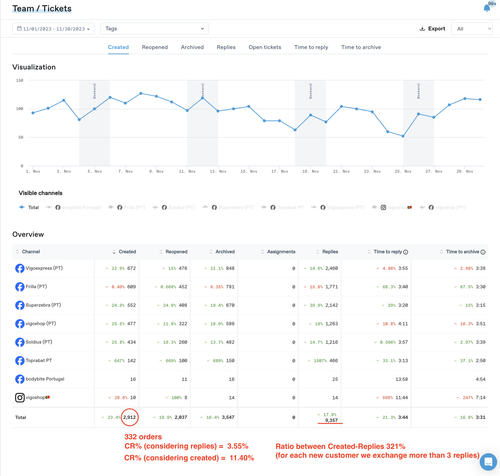
Task: Show the Instagram vigoshop channel in the legend
Action: (392, 207)
